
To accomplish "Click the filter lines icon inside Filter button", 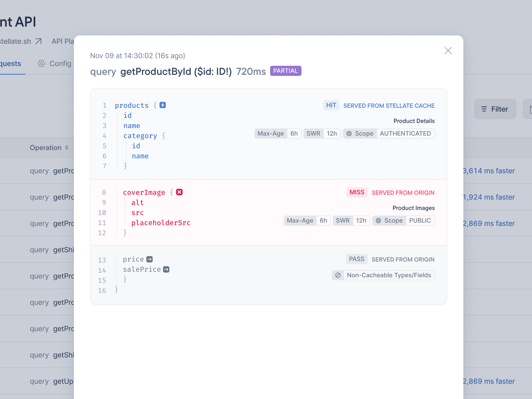I will click(x=484, y=109).
